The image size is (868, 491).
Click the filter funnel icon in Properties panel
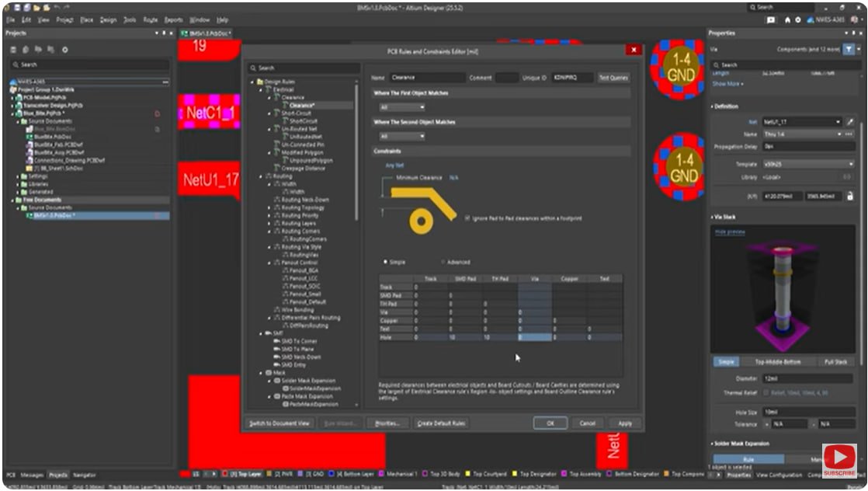[x=849, y=49]
